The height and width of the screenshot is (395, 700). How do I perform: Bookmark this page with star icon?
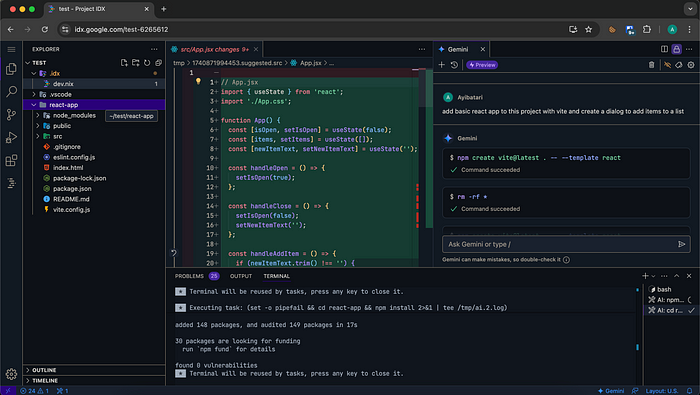point(588,29)
